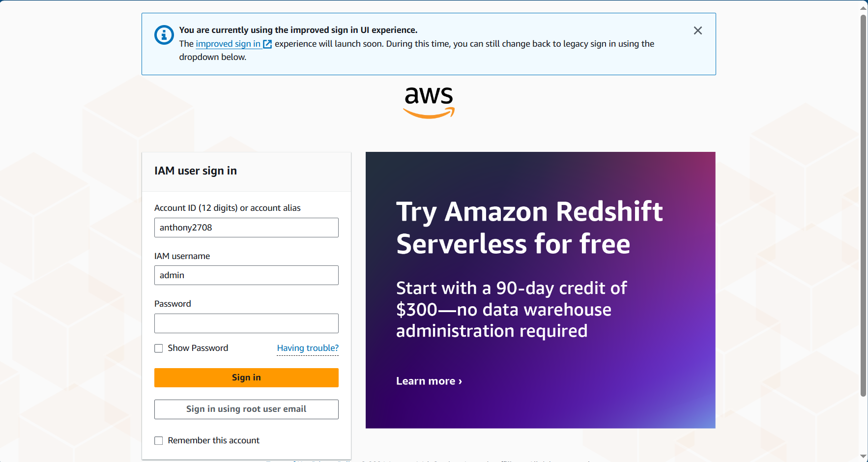
Task: Click the external link icon beside improved sign in
Action: pyautogui.click(x=267, y=44)
